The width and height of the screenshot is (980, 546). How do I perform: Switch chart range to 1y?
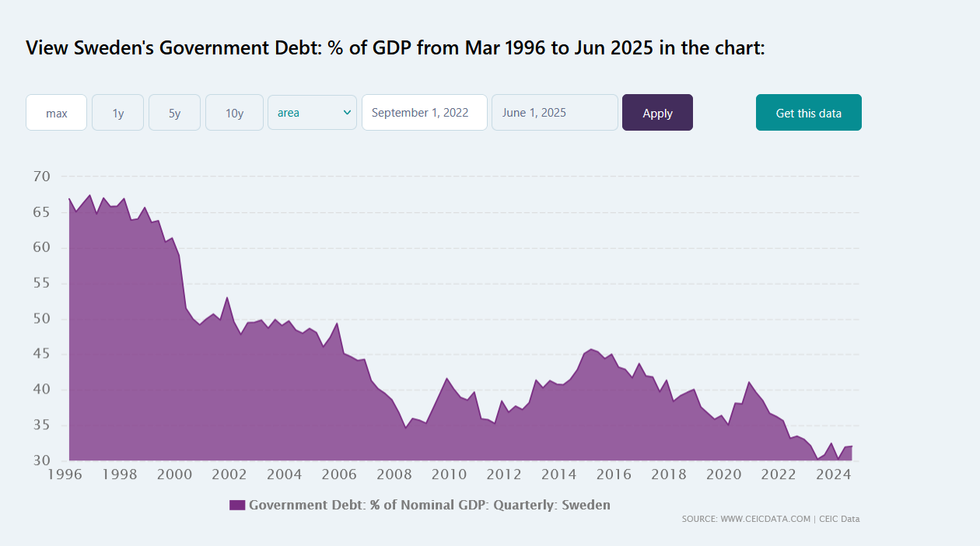(118, 113)
